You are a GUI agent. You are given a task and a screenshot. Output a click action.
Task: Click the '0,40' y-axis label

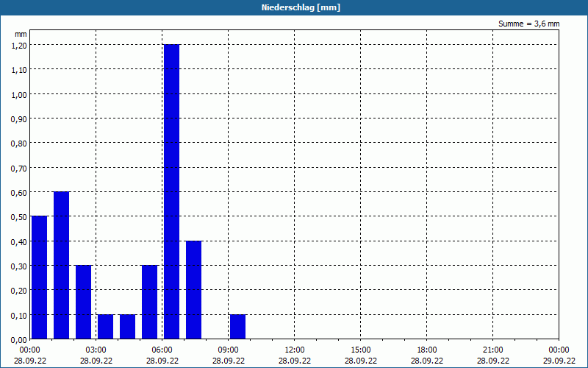[x=19, y=241]
